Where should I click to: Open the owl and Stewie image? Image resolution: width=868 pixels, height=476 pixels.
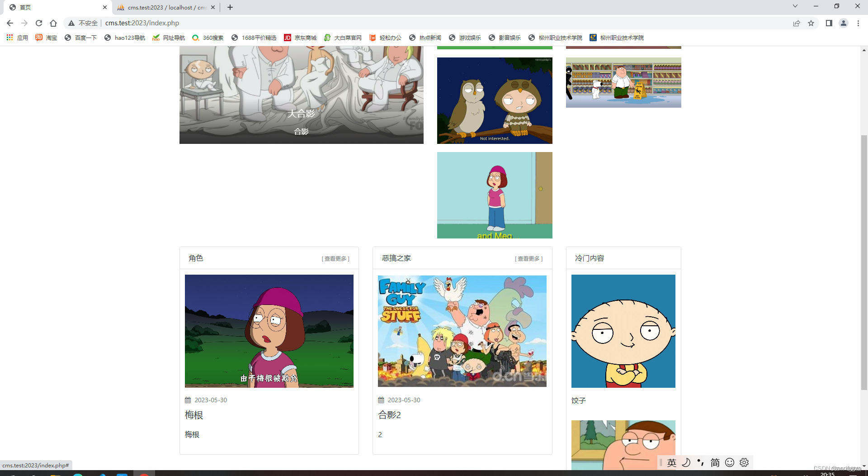tap(495, 100)
